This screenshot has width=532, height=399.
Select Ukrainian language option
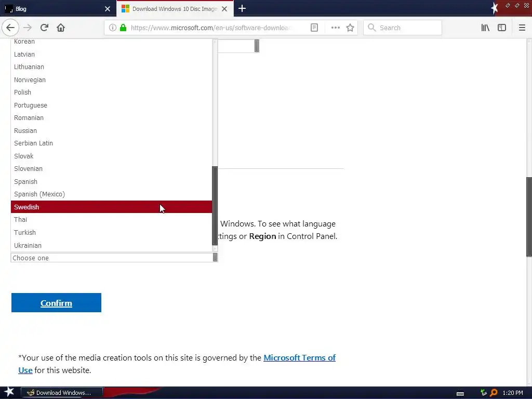pyautogui.click(x=112, y=245)
